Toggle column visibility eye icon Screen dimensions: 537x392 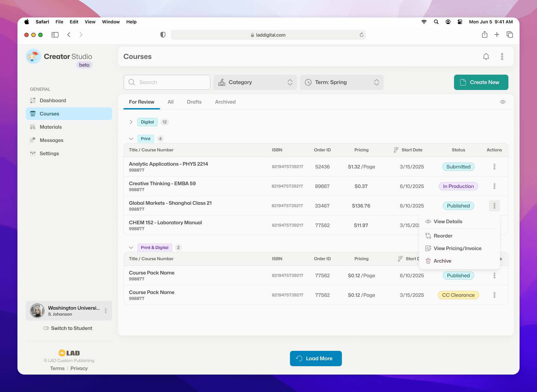pos(503,102)
